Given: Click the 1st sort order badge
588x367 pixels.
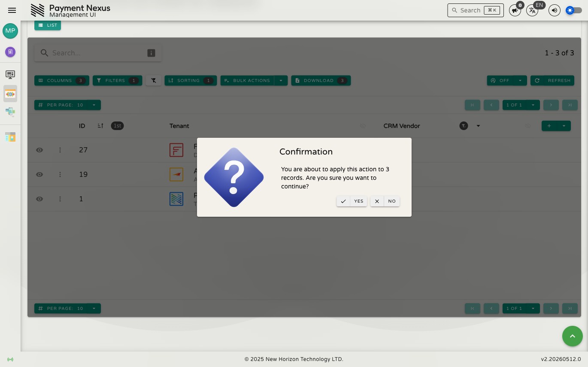Looking at the screenshot, I should pyautogui.click(x=117, y=126).
